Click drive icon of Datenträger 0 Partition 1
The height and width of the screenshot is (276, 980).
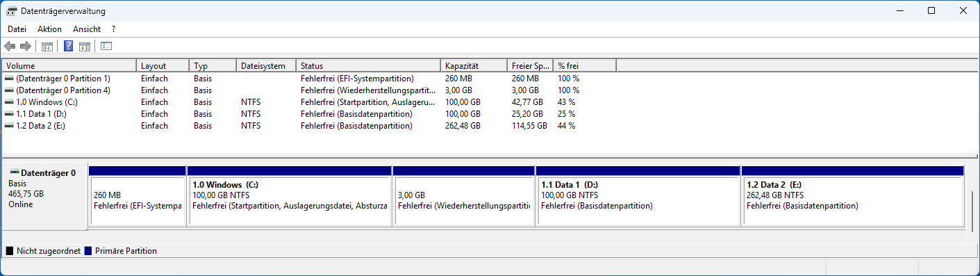(9, 79)
